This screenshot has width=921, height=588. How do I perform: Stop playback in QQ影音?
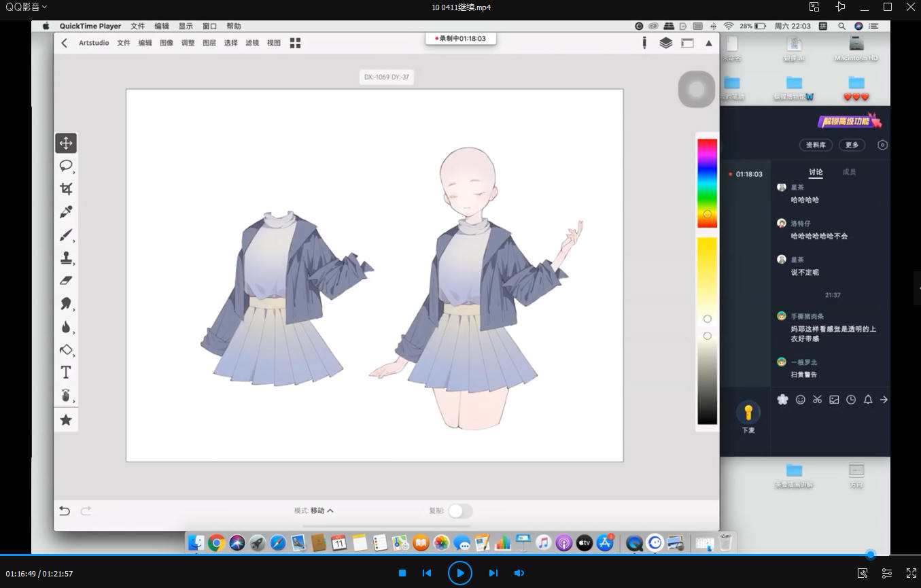(x=402, y=573)
